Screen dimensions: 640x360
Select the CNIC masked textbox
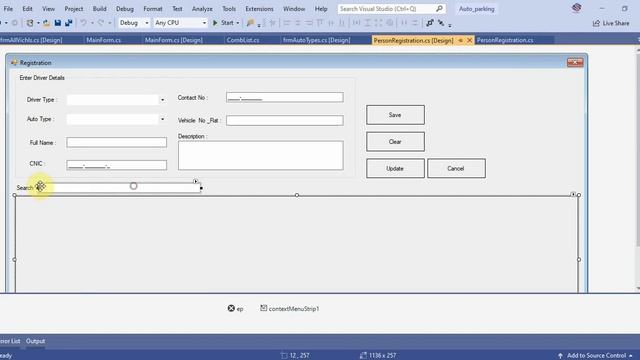[116, 165]
